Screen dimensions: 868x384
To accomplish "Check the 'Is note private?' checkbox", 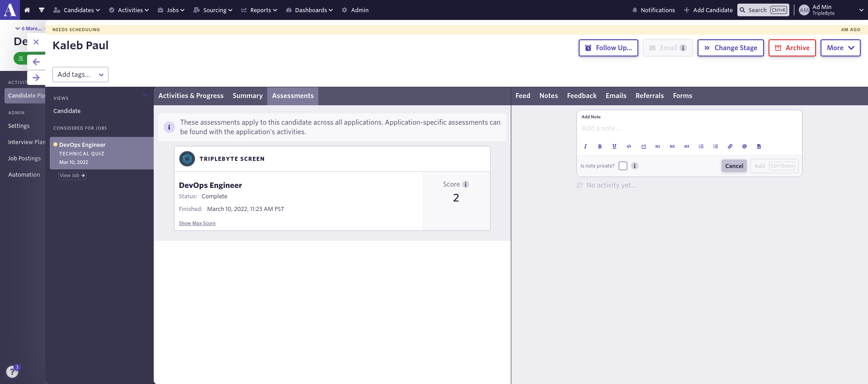I will pos(623,166).
